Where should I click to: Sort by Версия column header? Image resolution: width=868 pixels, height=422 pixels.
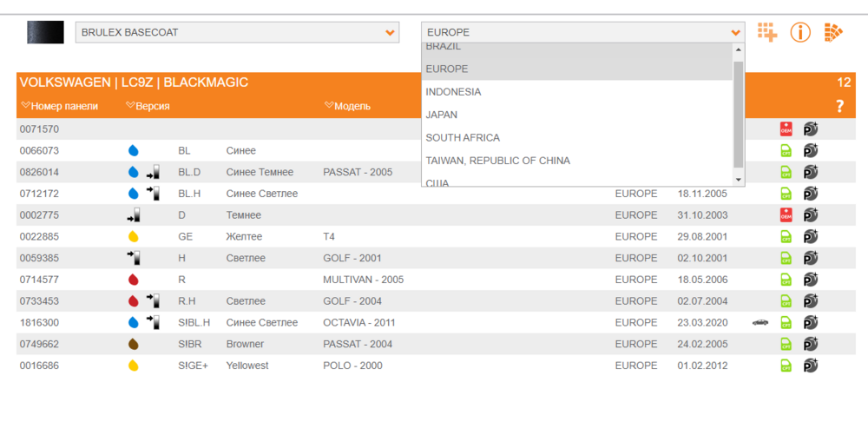(148, 106)
